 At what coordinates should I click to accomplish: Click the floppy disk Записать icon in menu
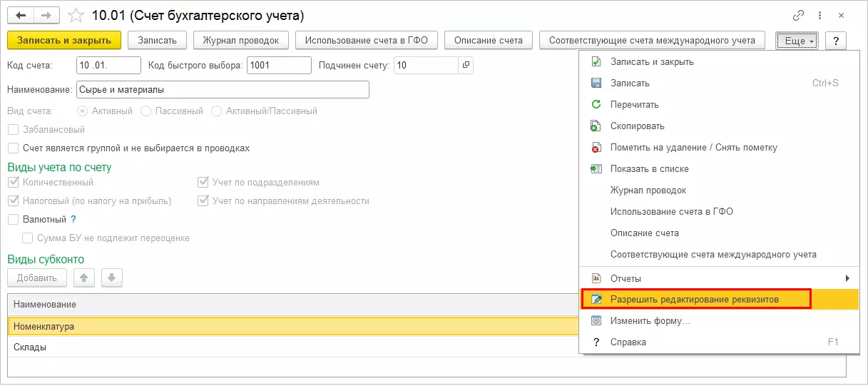coord(596,83)
